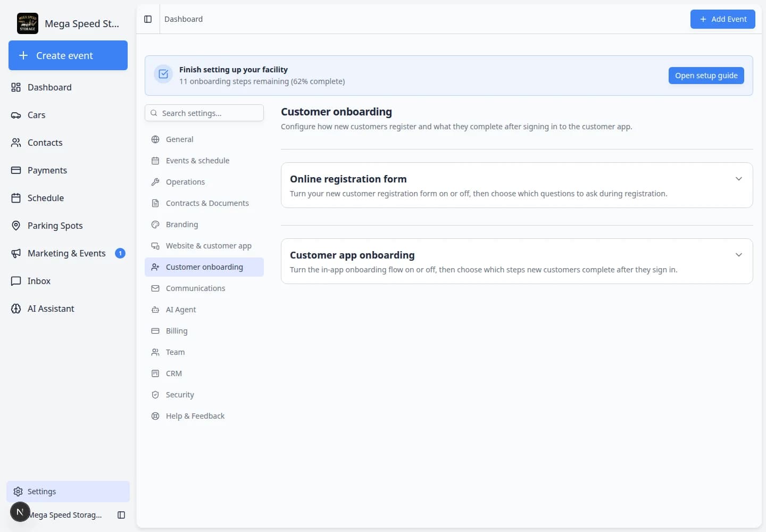The height and width of the screenshot is (532, 766).
Task: Open the Customer app onboarding section title
Action: pos(352,255)
